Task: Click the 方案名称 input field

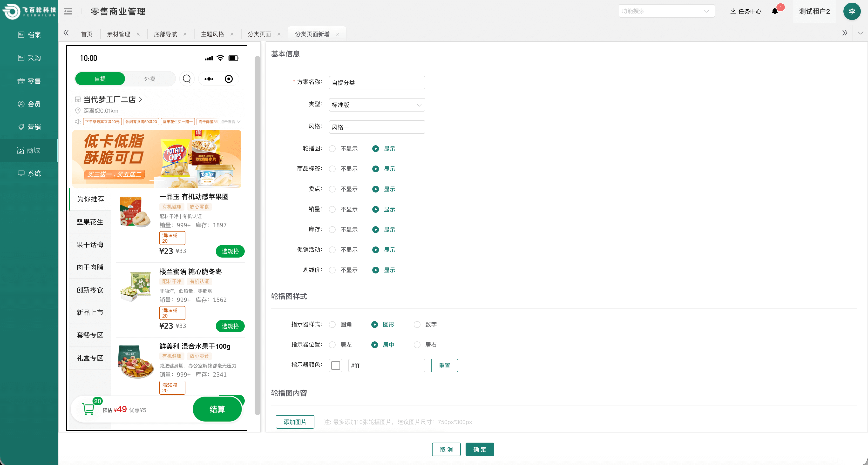Action: tap(377, 82)
